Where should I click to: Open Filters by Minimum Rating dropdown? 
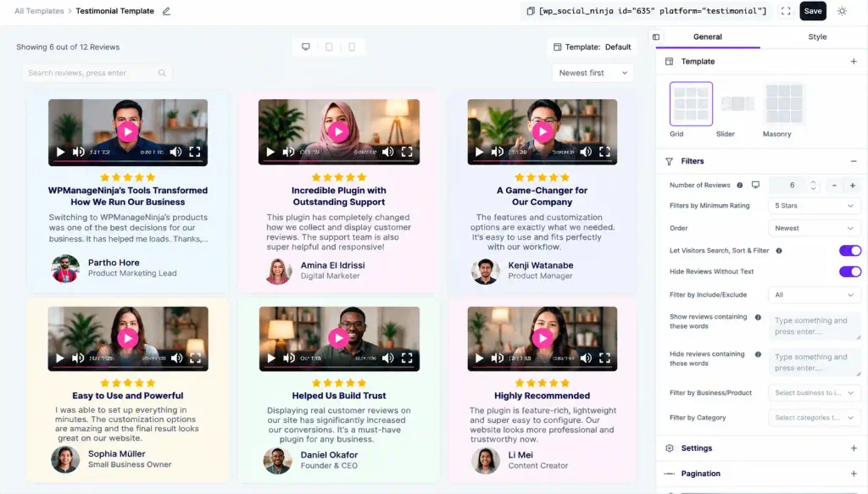coord(814,206)
